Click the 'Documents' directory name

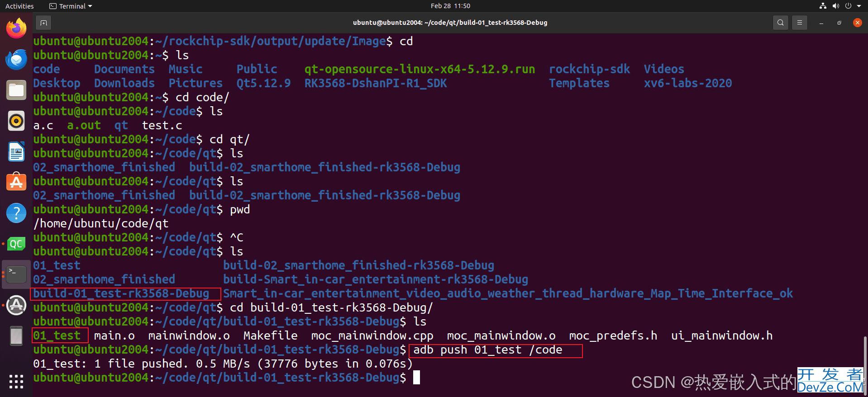point(124,69)
